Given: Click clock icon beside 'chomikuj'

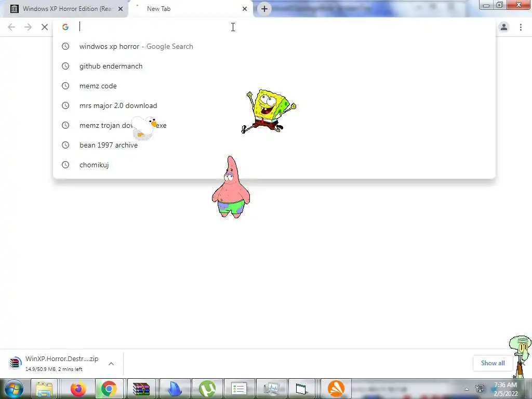Looking at the screenshot, I should 65,165.
